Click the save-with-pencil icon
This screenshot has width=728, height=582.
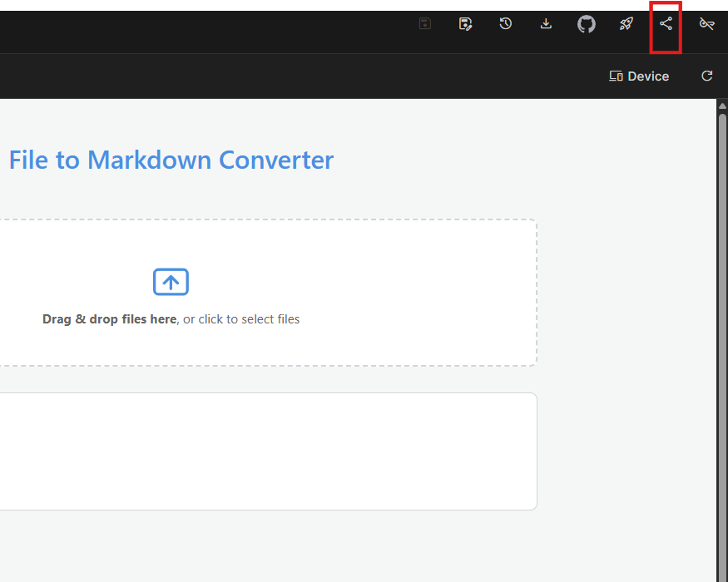point(466,24)
